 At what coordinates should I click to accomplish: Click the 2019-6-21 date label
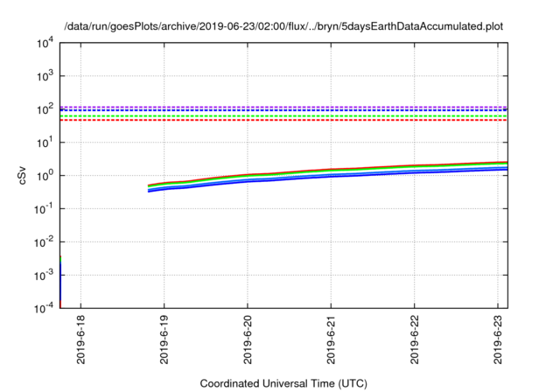click(331, 339)
